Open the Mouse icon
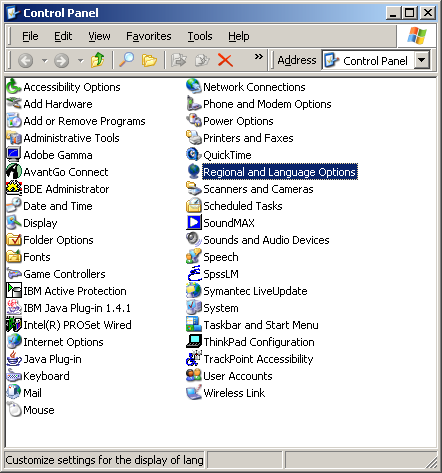 14,410
